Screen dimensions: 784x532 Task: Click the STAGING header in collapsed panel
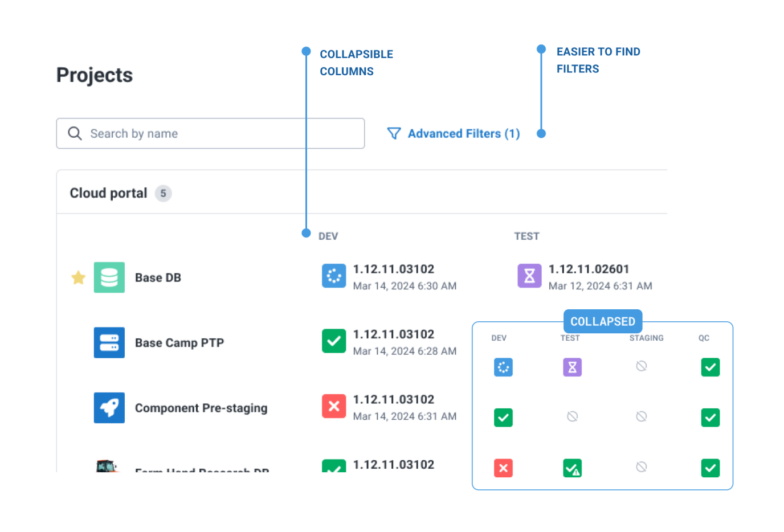tap(646, 338)
